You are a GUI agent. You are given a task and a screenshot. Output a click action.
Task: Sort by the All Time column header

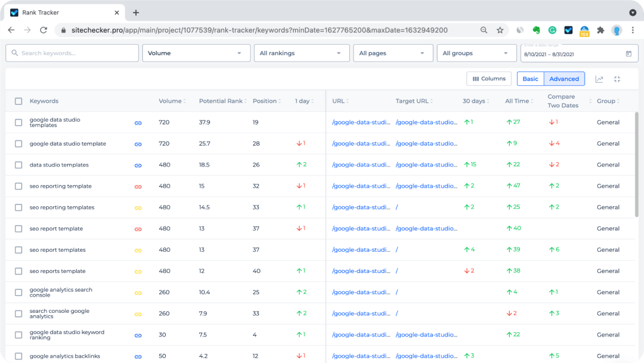click(519, 101)
